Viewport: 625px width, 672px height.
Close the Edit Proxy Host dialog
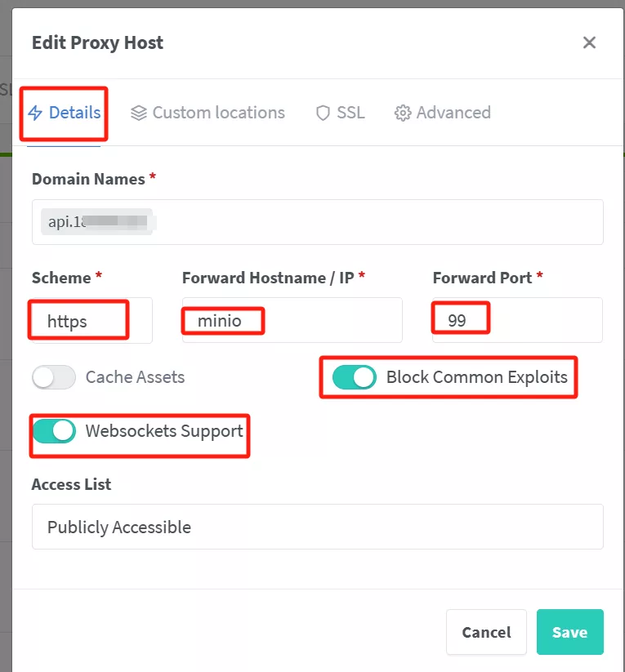click(x=589, y=42)
